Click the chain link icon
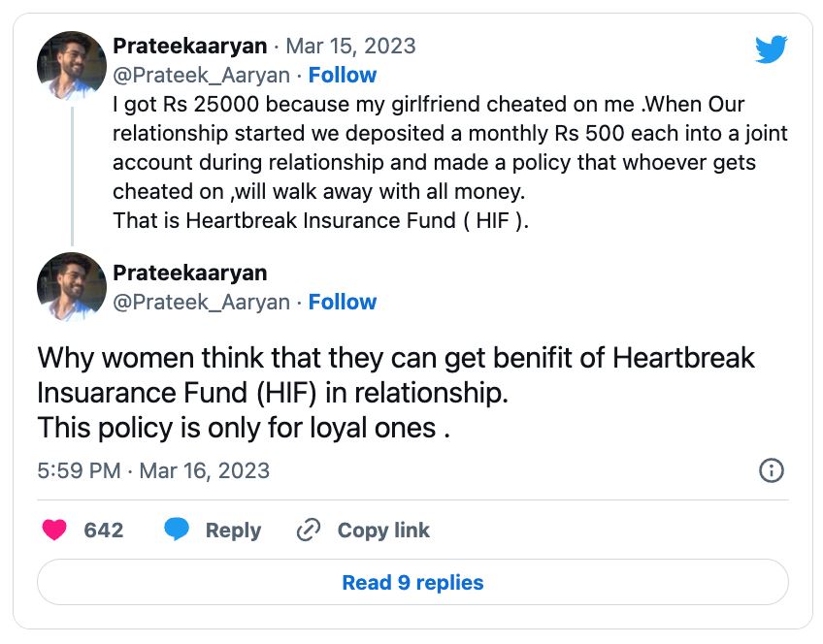 click(309, 531)
